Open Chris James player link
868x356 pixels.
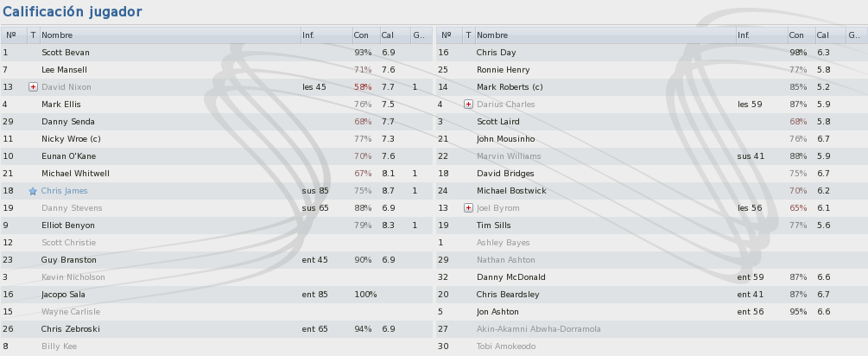click(64, 191)
